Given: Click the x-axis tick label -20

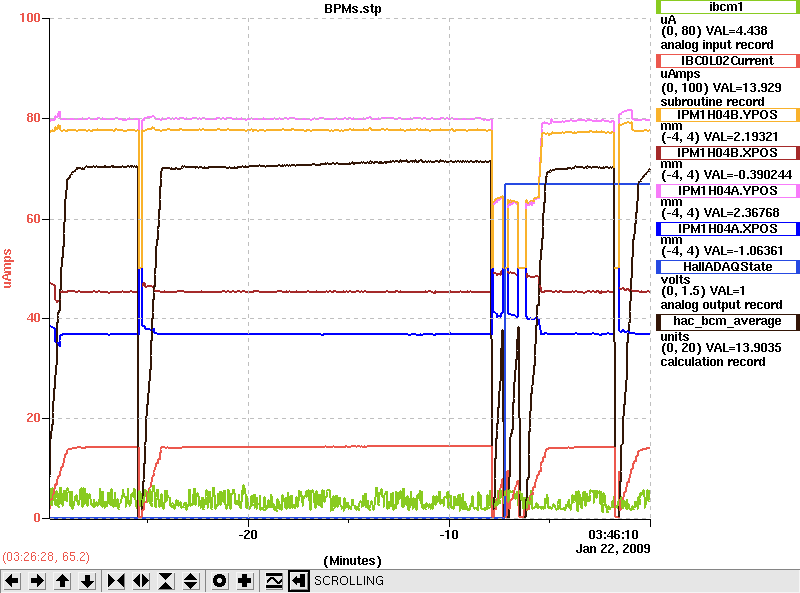Looking at the screenshot, I should pyautogui.click(x=248, y=535).
